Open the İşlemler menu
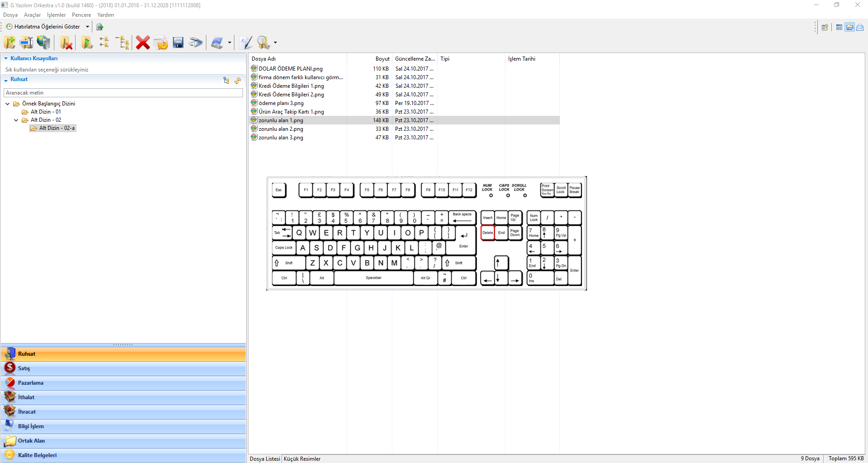868x463 pixels. pyautogui.click(x=56, y=15)
